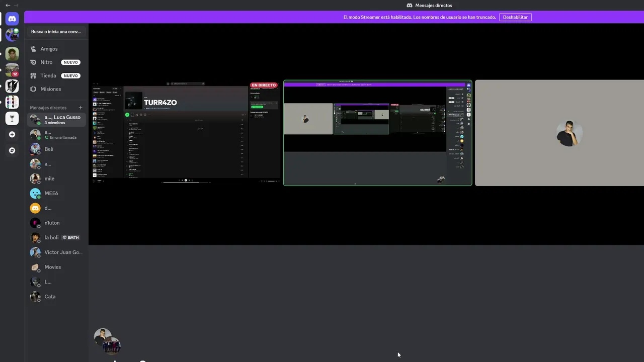The image size is (644, 362).
Task: Click the 3 miembros subtitle
Action: click(54, 123)
